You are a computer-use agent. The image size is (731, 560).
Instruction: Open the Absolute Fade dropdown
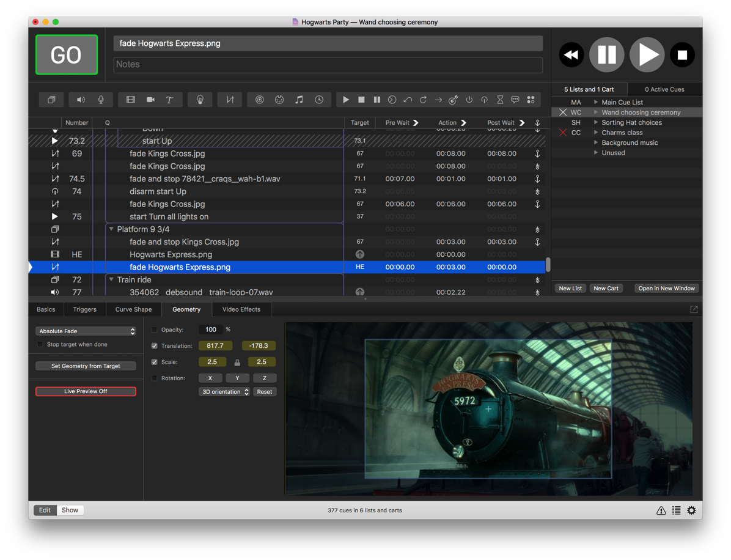pos(86,331)
